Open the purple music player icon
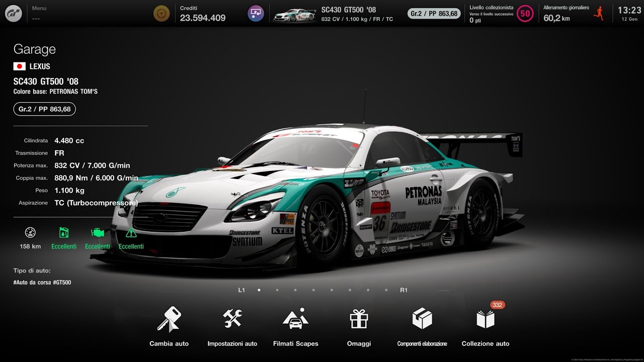Viewport: 644px width, 362px height. [256, 14]
